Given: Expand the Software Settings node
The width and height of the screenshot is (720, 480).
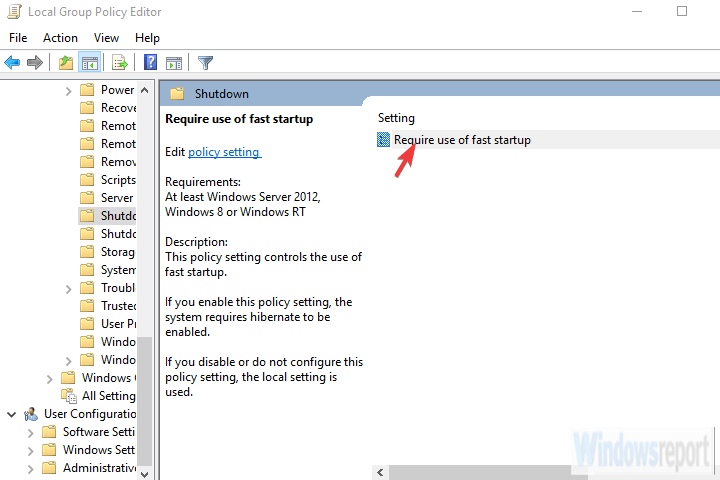Looking at the screenshot, I should 30,433.
